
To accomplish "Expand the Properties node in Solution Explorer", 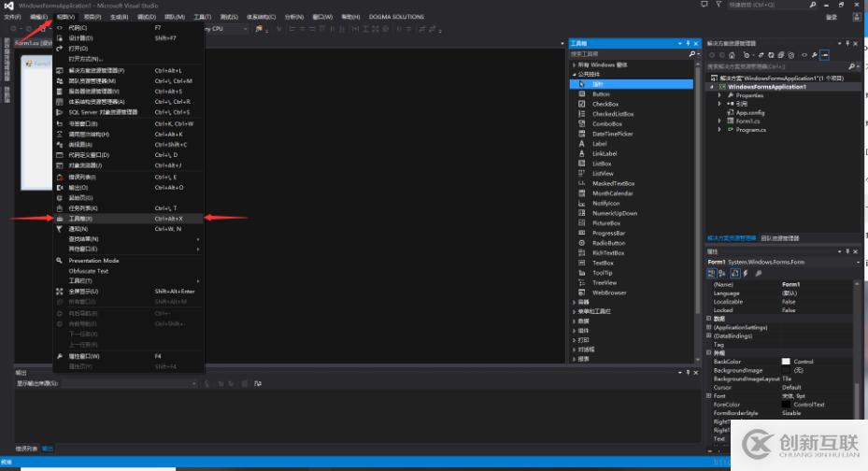I will (719, 95).
